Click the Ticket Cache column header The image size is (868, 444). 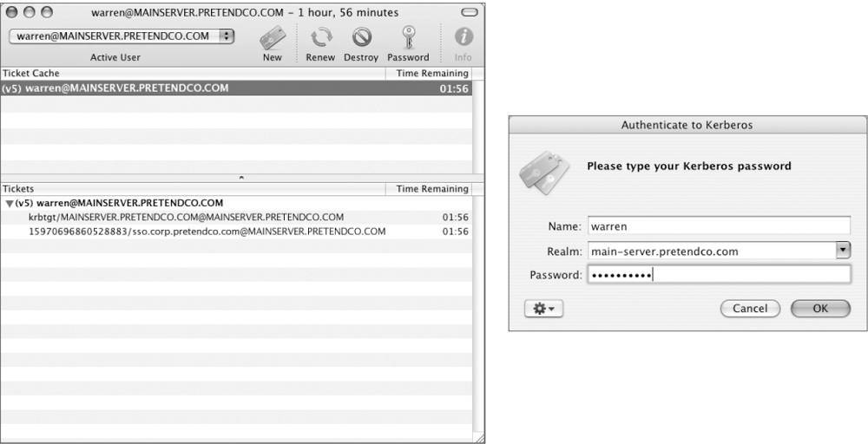[x=193, y=73]
